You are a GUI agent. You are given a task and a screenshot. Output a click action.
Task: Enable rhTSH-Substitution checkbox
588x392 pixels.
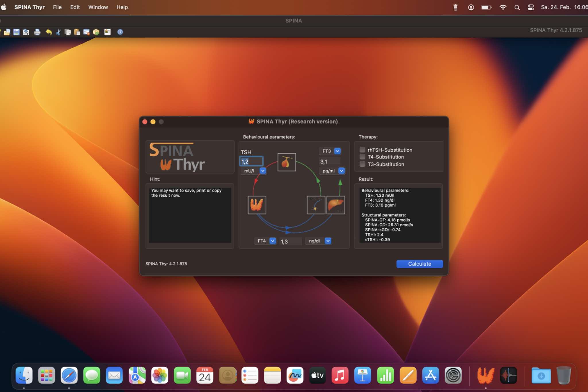[362, 150]
